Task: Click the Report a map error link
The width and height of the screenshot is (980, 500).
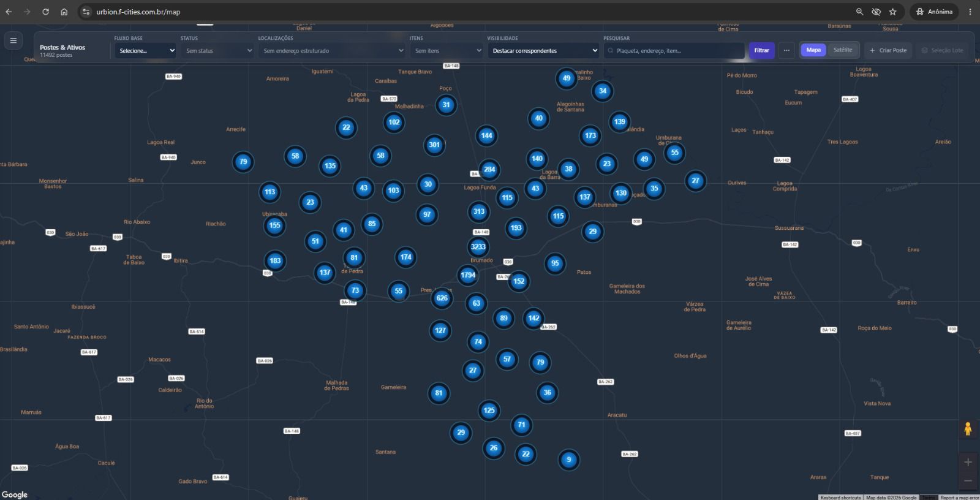Action: click(959, 498)
